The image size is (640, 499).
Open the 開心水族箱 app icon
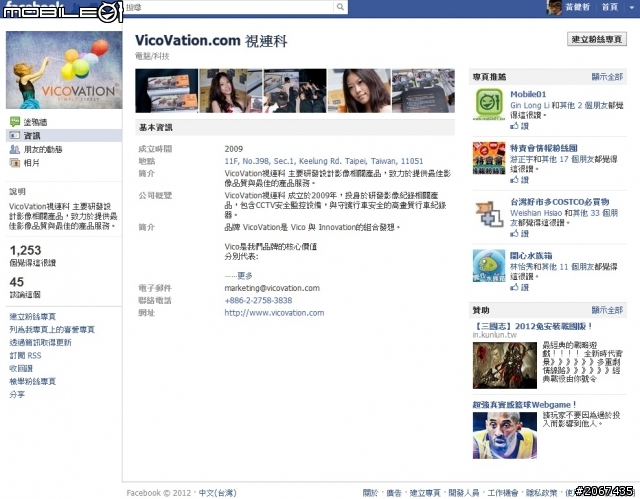coord(489,266)
